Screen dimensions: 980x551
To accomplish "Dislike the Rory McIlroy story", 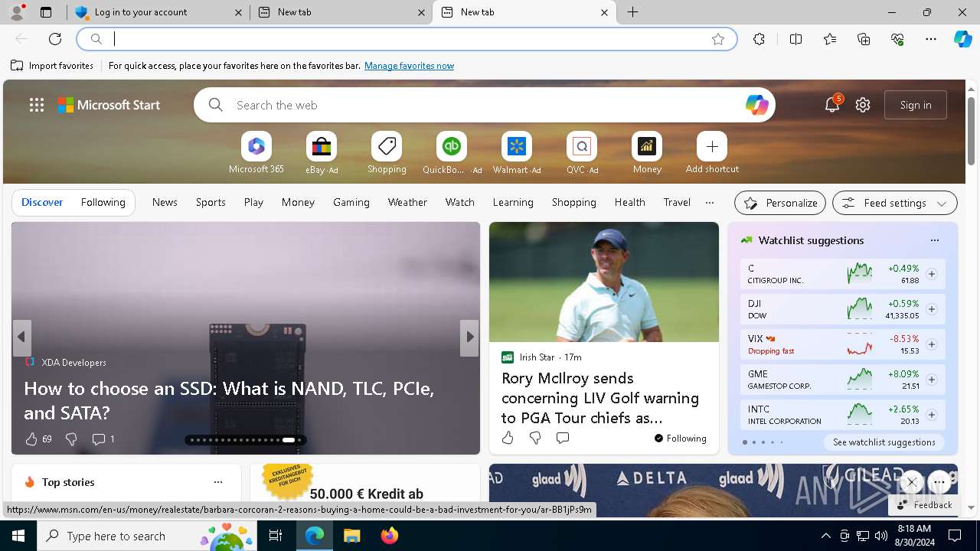I will tap(535, 438).
